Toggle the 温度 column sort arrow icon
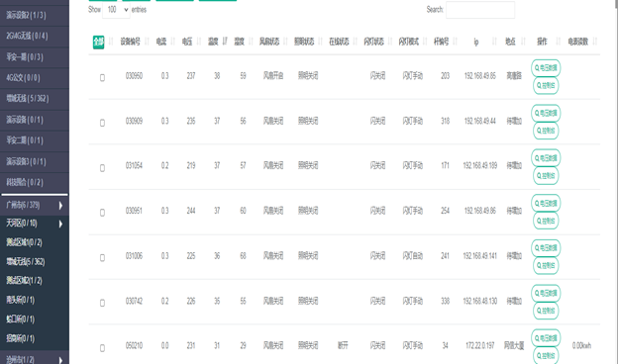 [x=225, y=42]
